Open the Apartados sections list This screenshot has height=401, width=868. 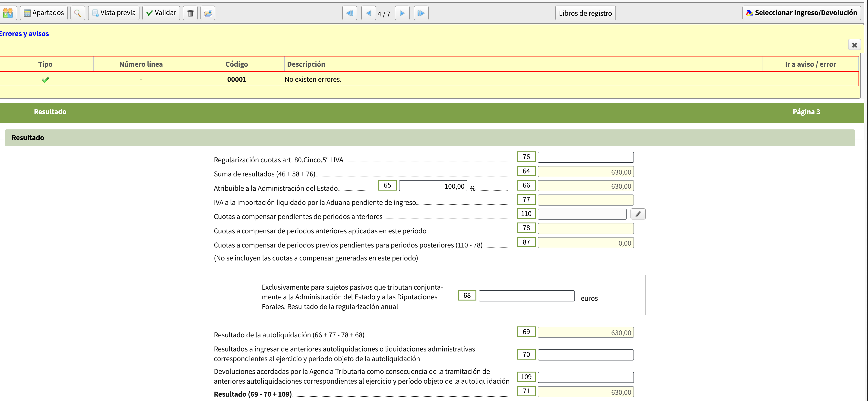[x=44, y=13]
